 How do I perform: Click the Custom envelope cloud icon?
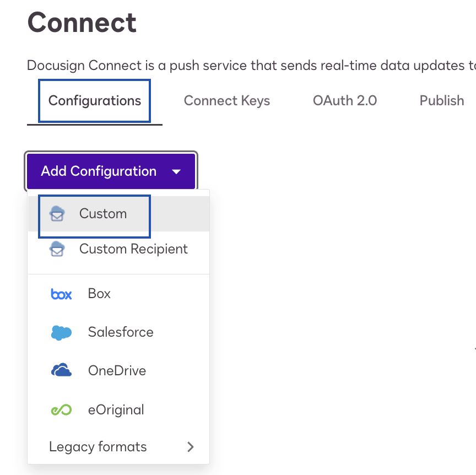tap(57, 213)
